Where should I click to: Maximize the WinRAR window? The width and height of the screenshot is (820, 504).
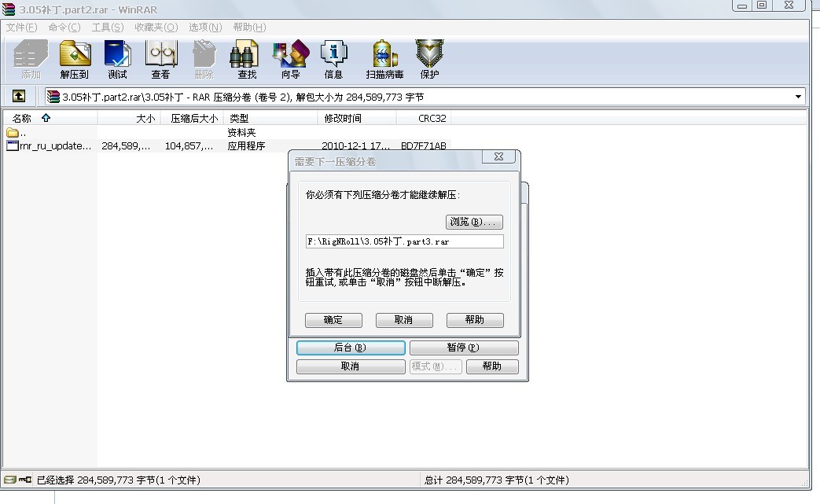[x=762, y=6]
